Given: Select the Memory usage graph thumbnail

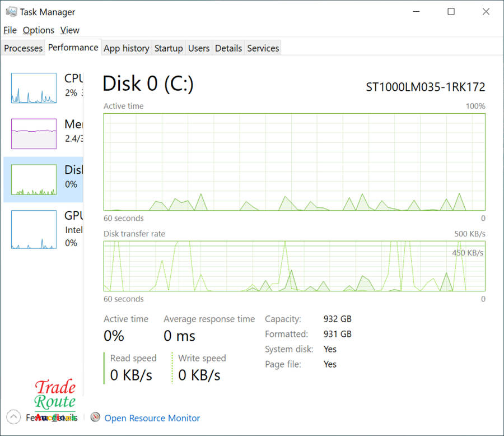Looking at the screenshot, I should pyautogui.click(x=34, y=133).
